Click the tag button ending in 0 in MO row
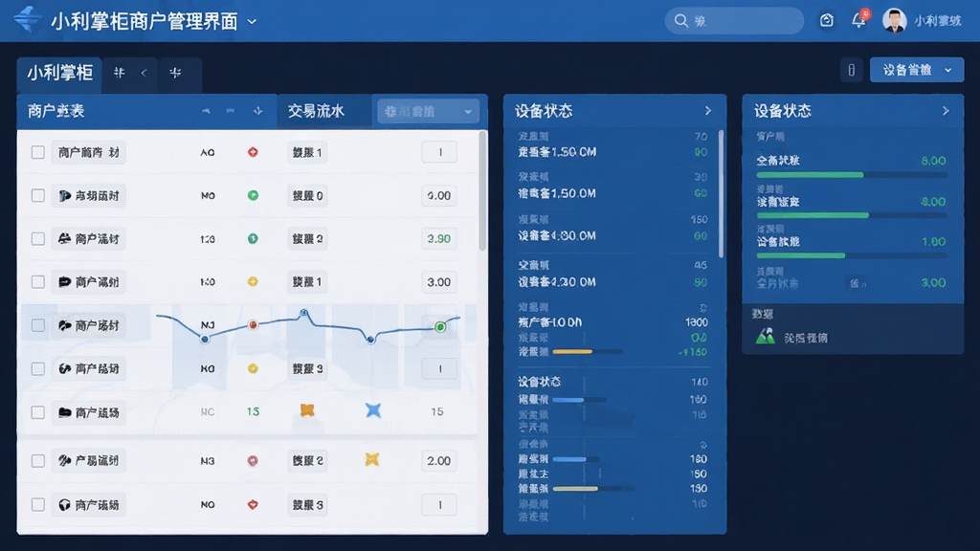 tap(307, 195)
